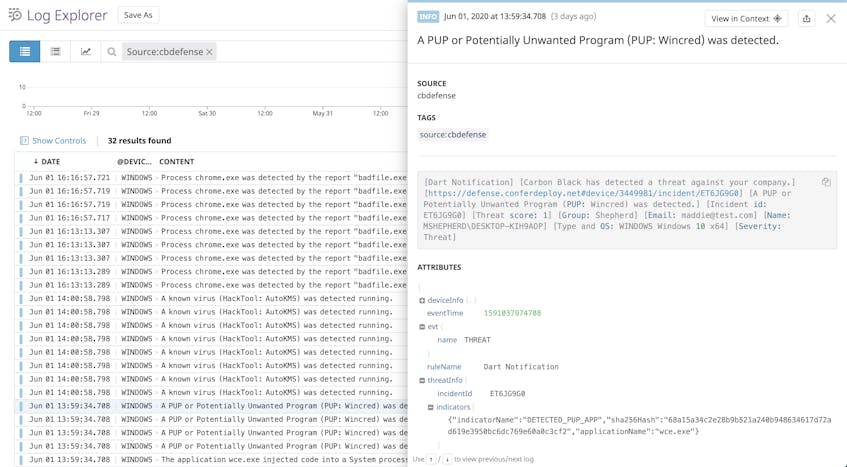
Task: Open the timeseries graph view icon
Action: pyautogui.click(x=85, y=52)
